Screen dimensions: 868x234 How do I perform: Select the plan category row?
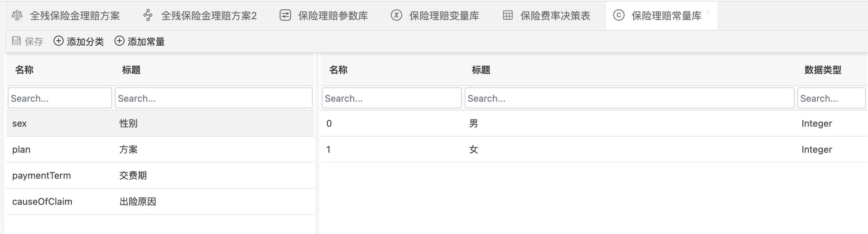pyautogui.click(x=160, y=149)
